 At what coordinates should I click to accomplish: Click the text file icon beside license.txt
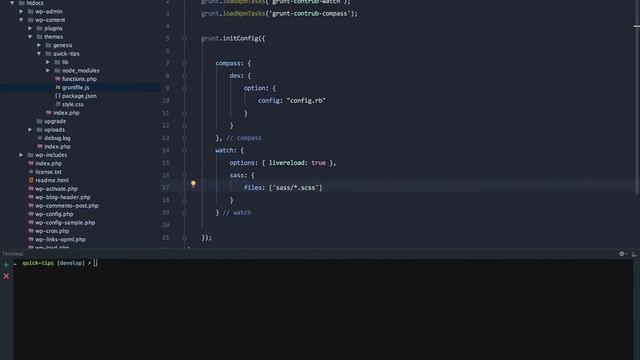[31, 172]
